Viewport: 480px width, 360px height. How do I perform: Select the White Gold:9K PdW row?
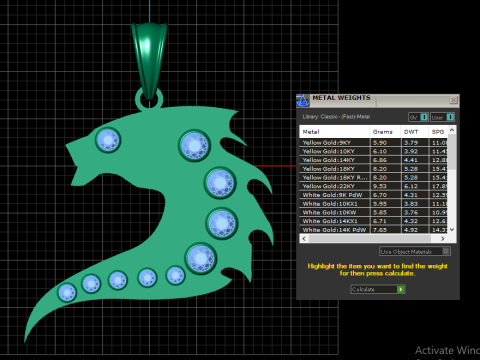(373, 195)
